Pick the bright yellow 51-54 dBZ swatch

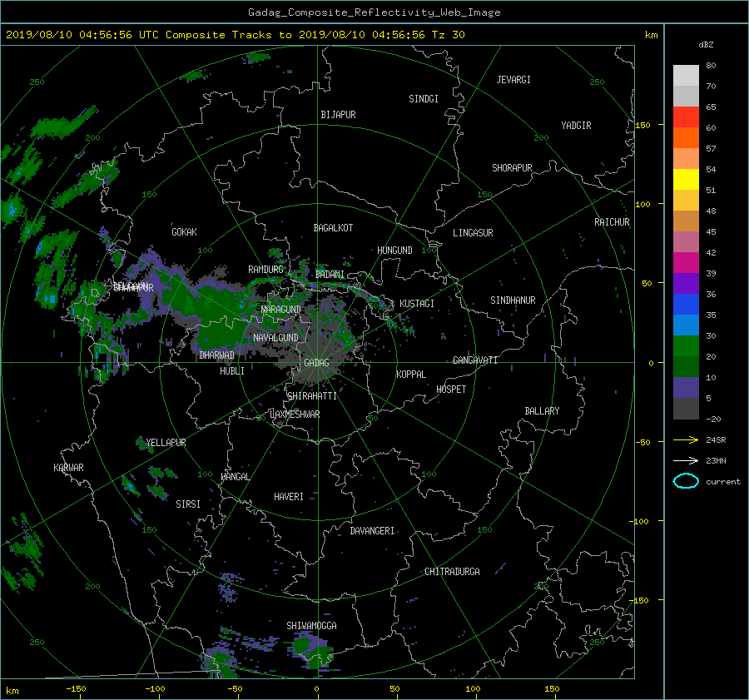pyautogui.click(x=686, y=179)
